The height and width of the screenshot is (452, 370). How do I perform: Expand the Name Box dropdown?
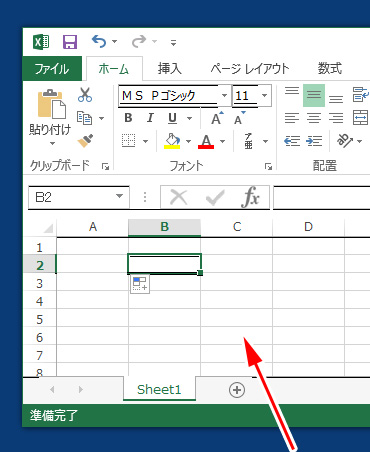(119, 196)
